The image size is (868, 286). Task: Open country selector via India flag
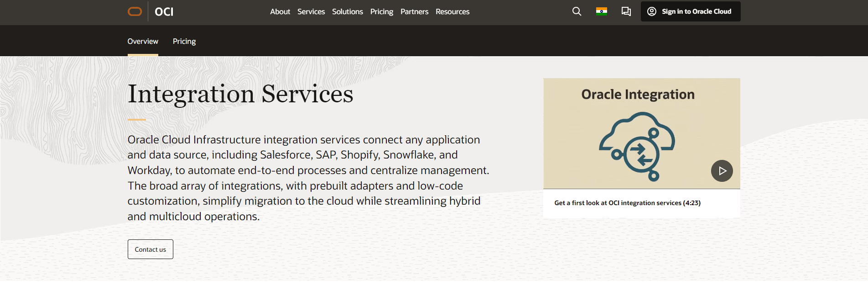click(601, 11)
